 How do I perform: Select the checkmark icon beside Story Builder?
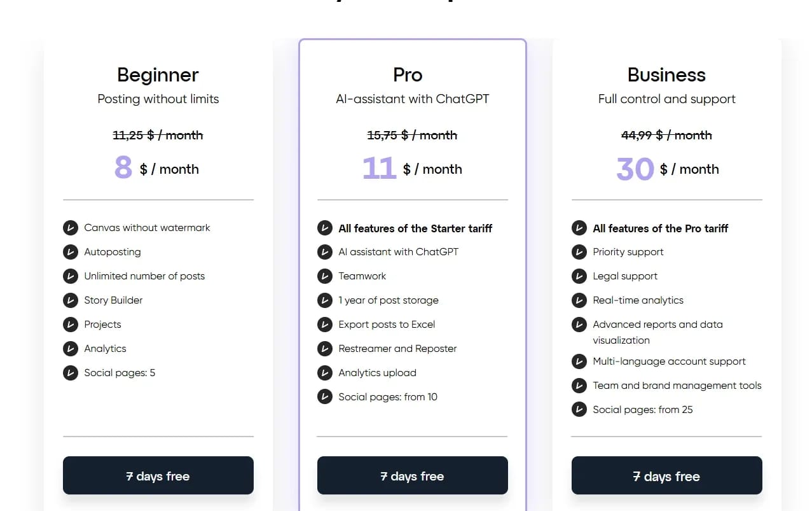[x=71, y=300]
